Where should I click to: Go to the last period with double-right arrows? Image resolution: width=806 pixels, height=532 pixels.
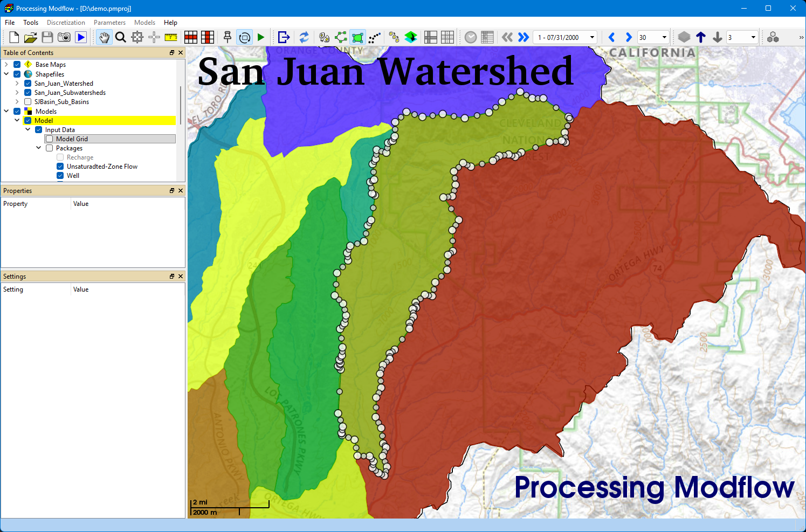[523, 37]
